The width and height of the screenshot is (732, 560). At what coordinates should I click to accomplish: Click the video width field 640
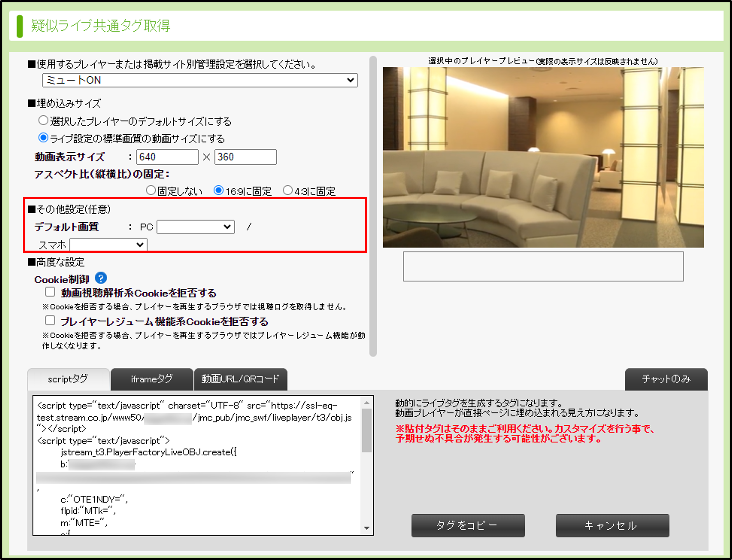coord(167,157)
